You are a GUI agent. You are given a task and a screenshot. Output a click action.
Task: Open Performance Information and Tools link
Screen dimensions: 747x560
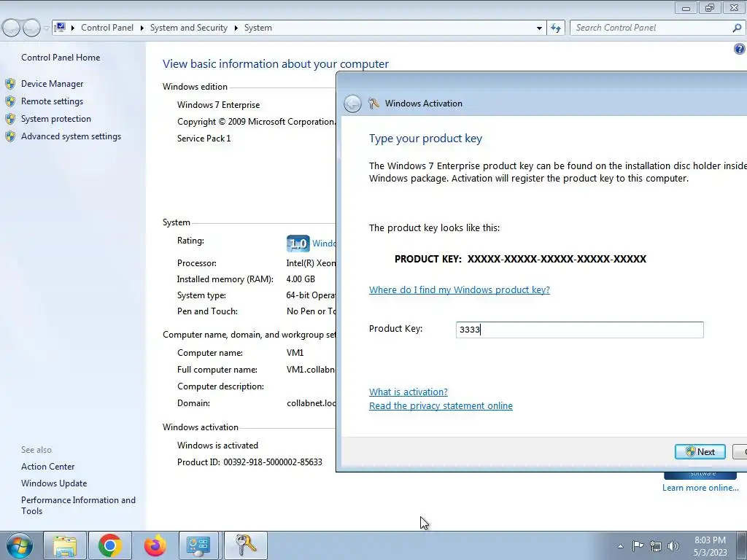(78, 505)
